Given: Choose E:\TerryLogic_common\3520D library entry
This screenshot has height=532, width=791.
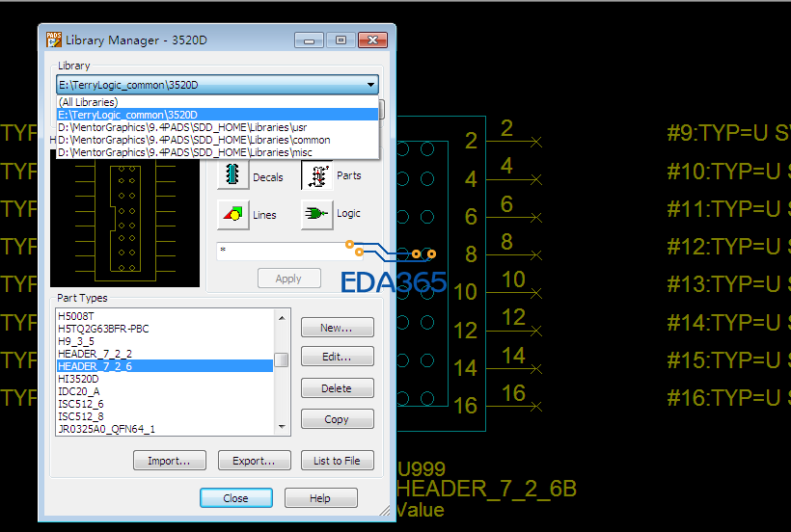Looking at the screenshot, I should [x=217, y=115].
